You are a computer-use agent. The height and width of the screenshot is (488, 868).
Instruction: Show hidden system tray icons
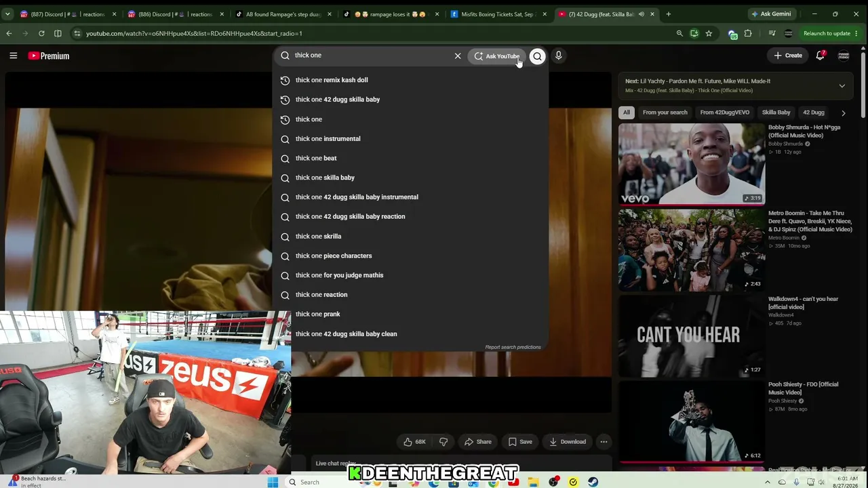767,482
